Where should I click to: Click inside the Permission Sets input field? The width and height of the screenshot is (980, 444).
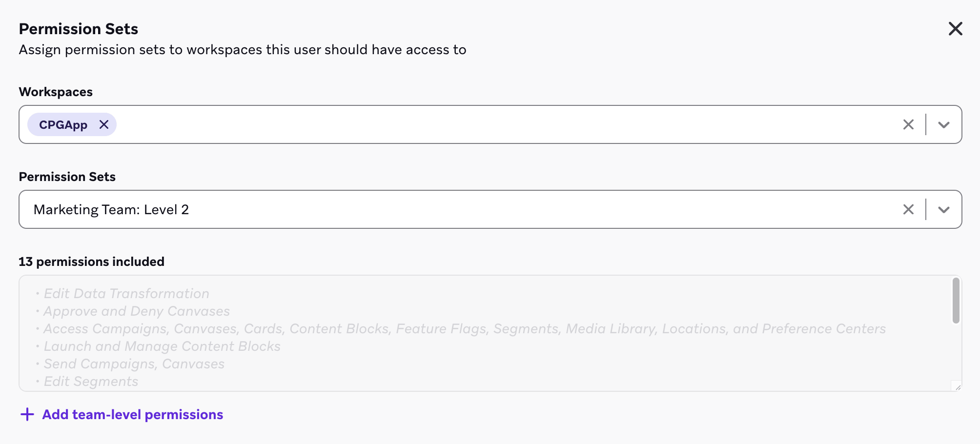tap(390, 209)
